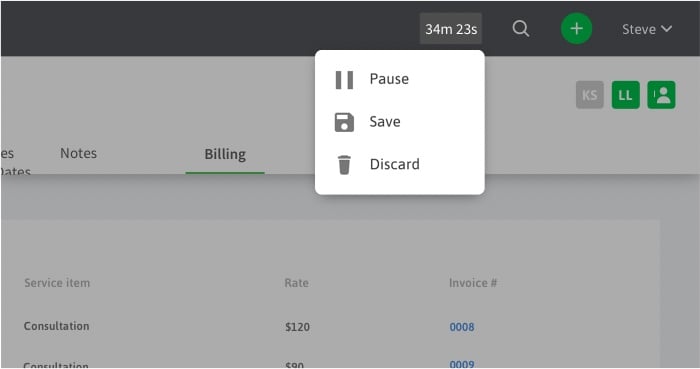Click the Service item column header
This screenshot has height=369, width=700.
[x=57, y=283]
